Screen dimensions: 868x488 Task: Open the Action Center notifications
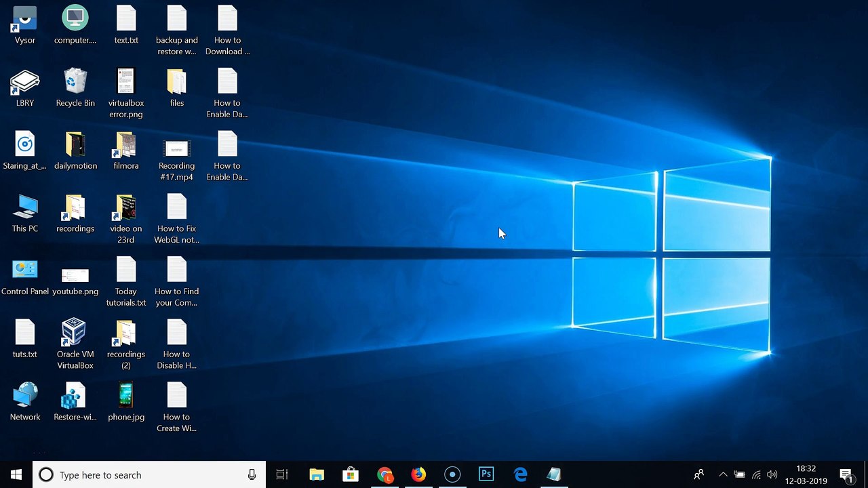pyautogui.click(x=846, y=474)
